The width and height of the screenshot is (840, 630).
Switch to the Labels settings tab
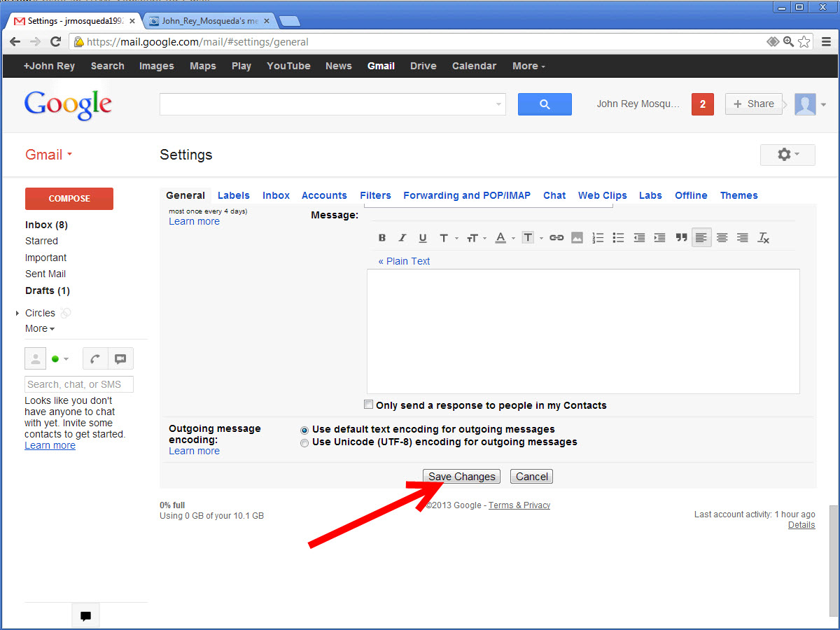tap(234, 195)
